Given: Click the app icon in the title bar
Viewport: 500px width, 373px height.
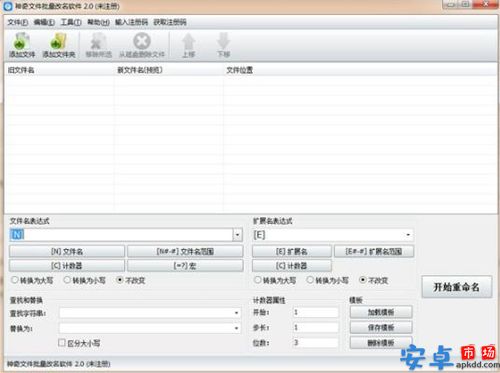Looking at the screenshot, I should [x=7, y=6].
